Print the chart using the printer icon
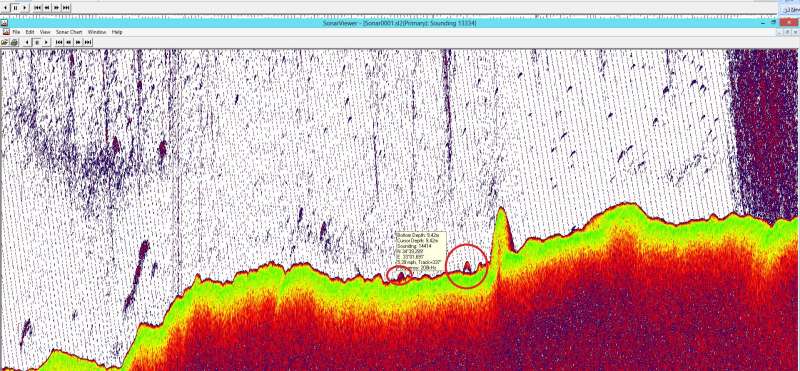 point(14,42)
